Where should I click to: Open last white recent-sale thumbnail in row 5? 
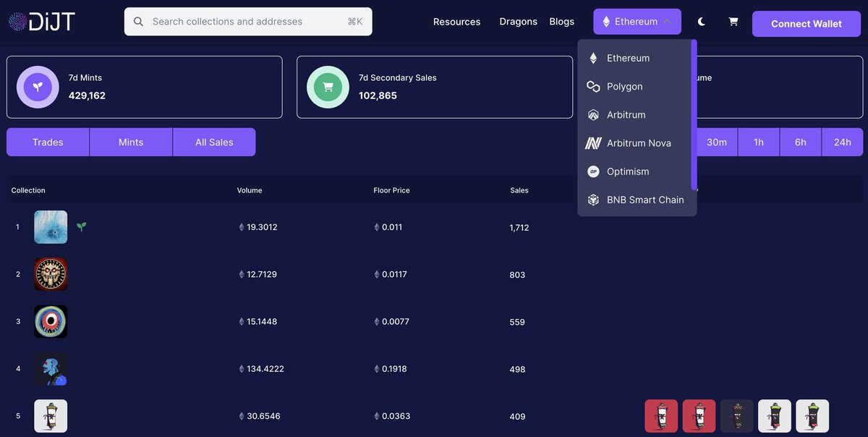812,416
